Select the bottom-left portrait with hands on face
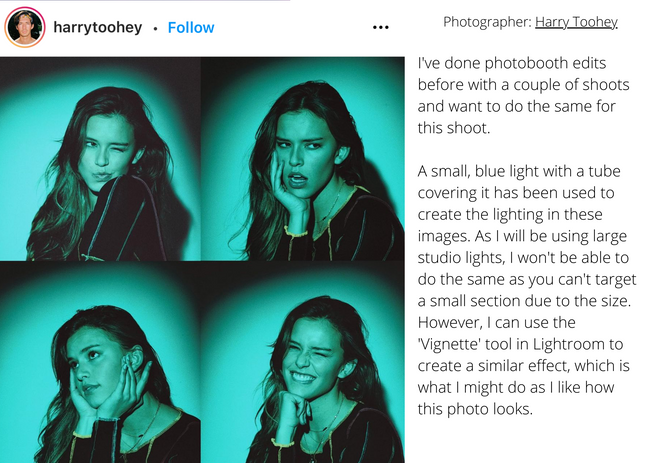This screenshot has height=463, width=656. [100, 362]
